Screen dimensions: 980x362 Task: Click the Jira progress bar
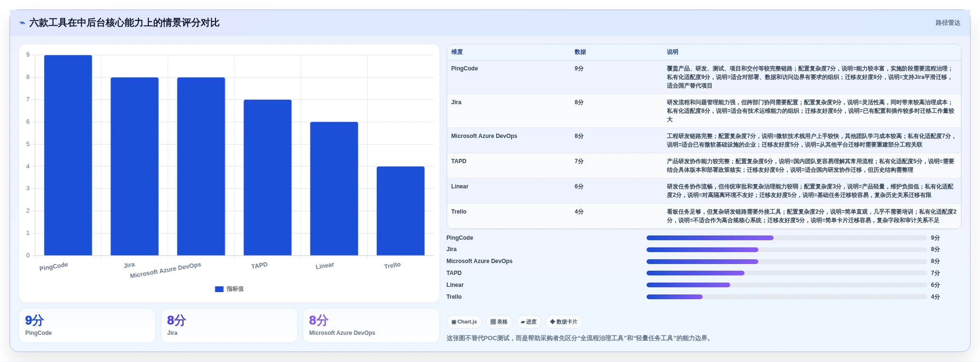pos(786,250)
